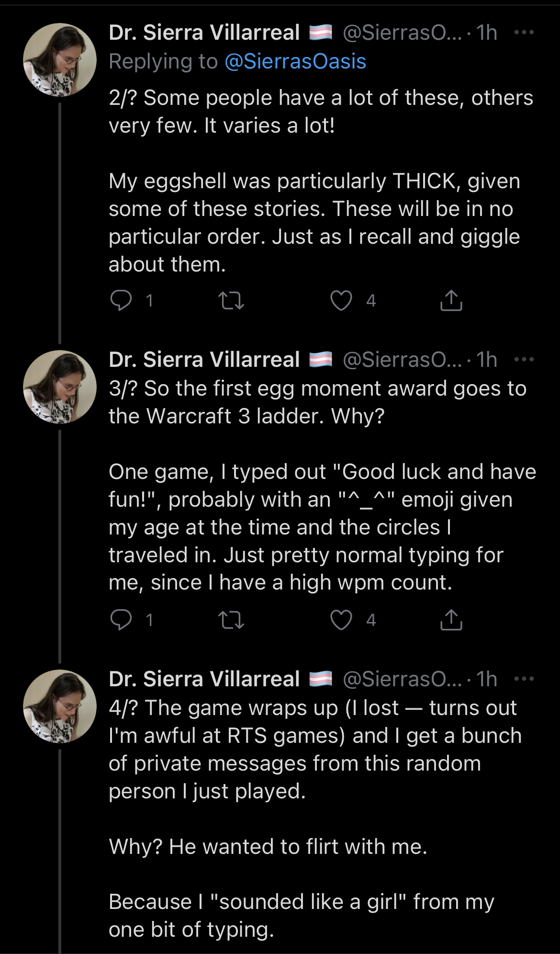
Task: Like the Warcraft 3 ladder tweet
Action: click(x=341, y=620)
